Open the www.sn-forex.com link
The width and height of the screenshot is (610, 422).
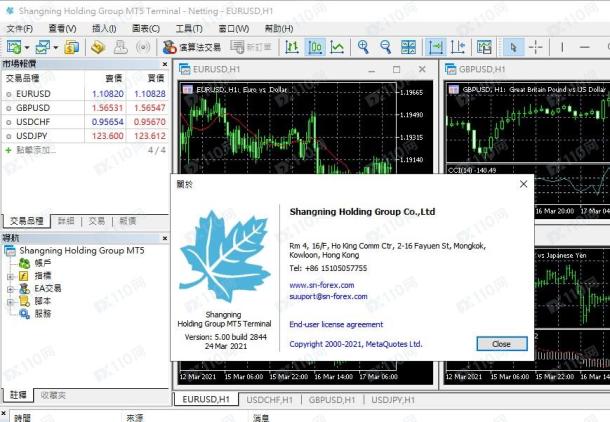(x=322, y=285)
